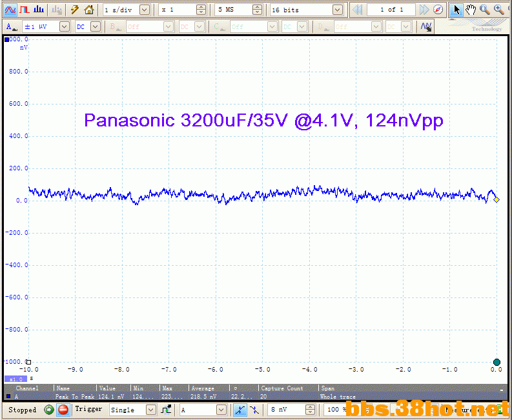Viewport: 512px width, 420px height.
Task: Open the math channels icon
Action: click(x=425, y=26)
